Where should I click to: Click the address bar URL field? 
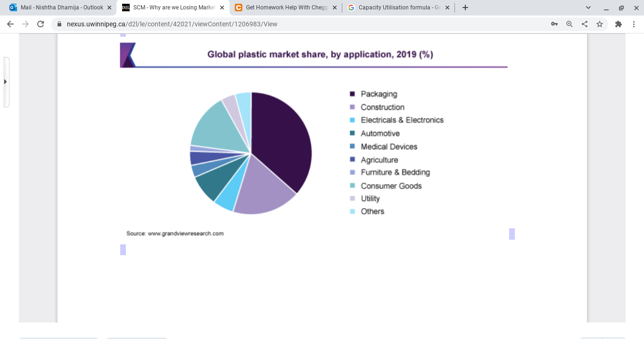coord(302,24)
